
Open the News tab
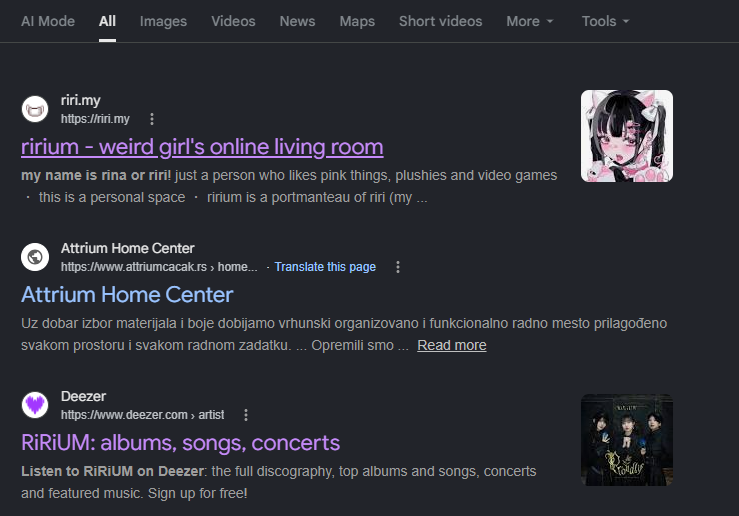[297, 21]
